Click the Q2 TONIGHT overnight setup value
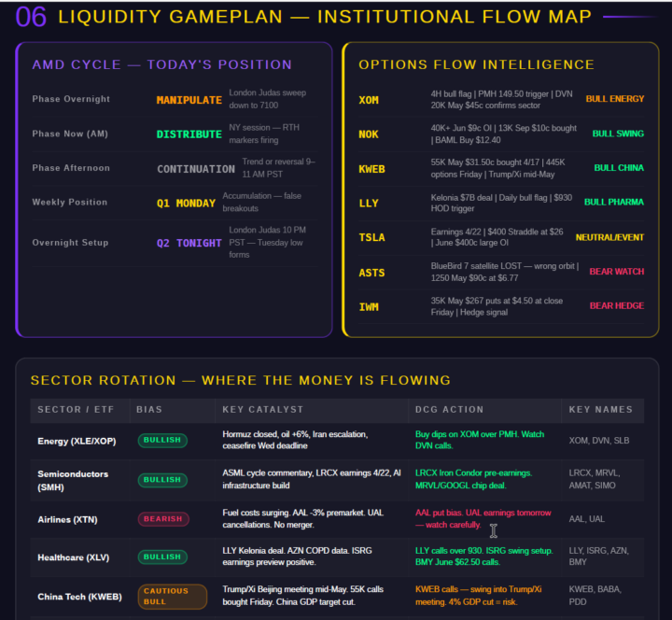This screenshot has height=620, width=672. pyautogui.click(x=189, y=243)
